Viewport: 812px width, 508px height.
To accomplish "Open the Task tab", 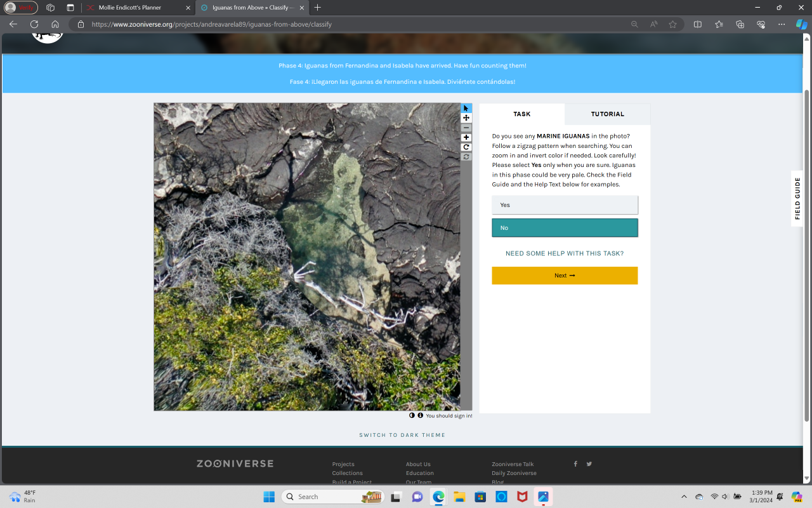I will (x=522, y=114).
